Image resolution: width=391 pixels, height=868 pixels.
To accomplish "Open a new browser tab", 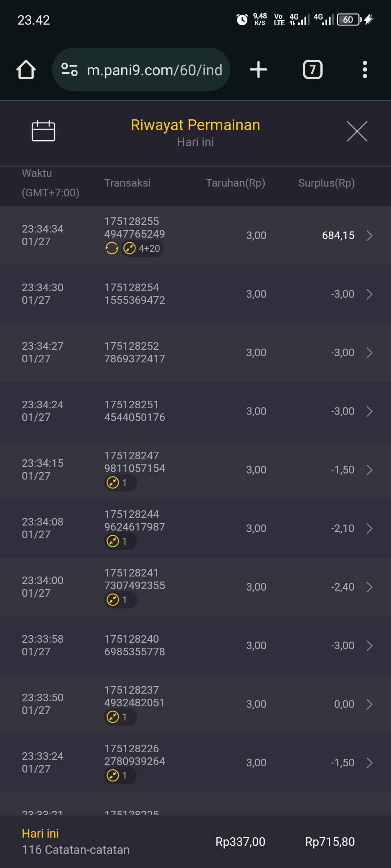I will pyautogui.click(x=258, y=69).
